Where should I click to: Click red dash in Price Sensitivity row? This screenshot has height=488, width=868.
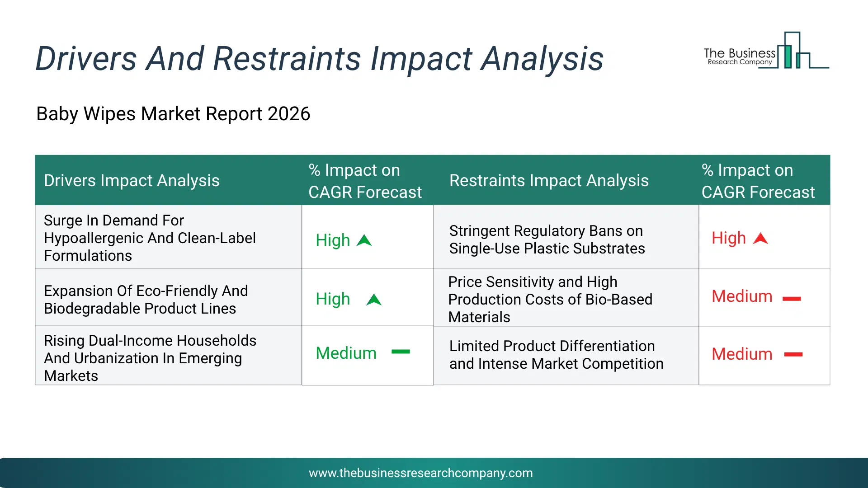(x=792, y=299)
